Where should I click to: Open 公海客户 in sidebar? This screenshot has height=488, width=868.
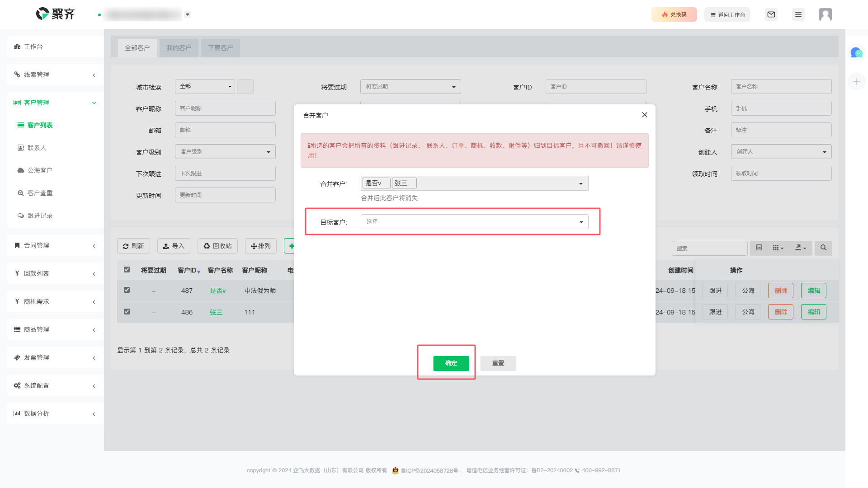point(40,170)
